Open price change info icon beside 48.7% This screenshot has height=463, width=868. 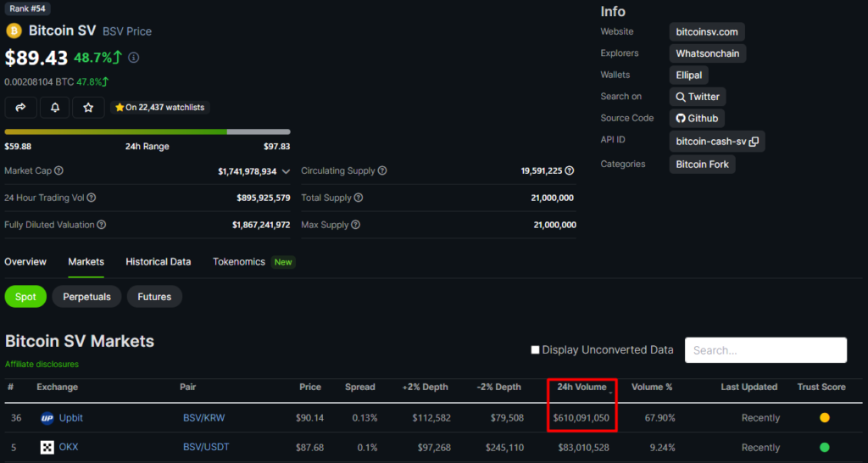134,58
